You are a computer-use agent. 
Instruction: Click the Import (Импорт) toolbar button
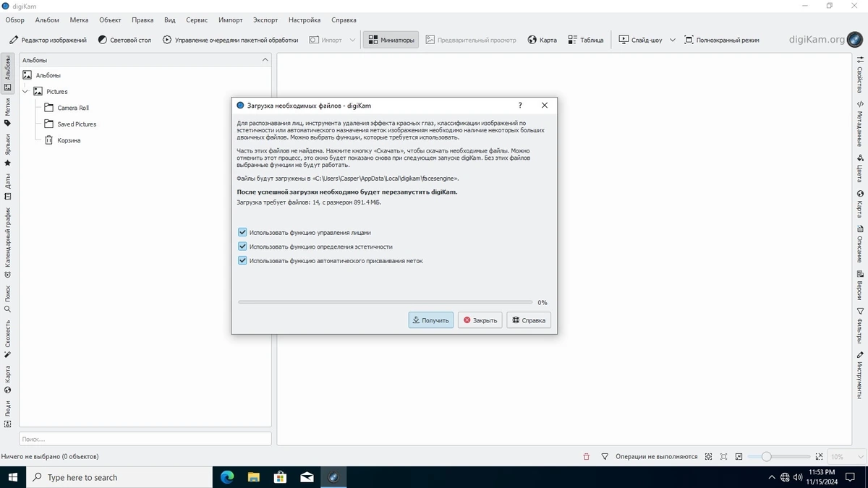coord(325,40)
